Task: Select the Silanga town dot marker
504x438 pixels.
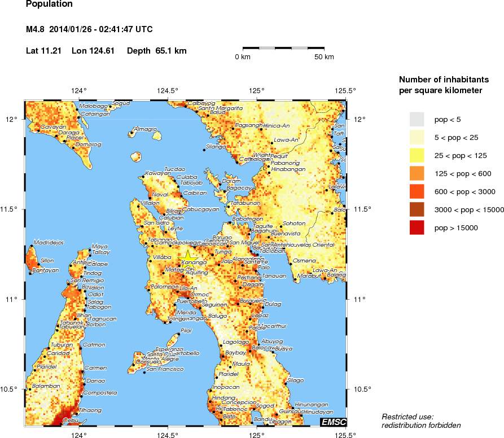Action: [204, 150]
